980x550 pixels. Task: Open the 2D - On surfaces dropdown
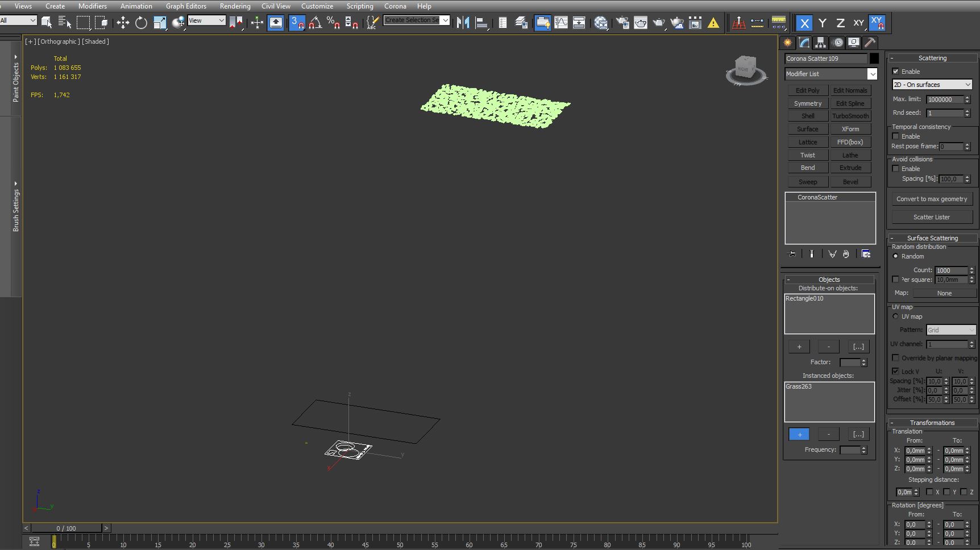coord(932,85)
